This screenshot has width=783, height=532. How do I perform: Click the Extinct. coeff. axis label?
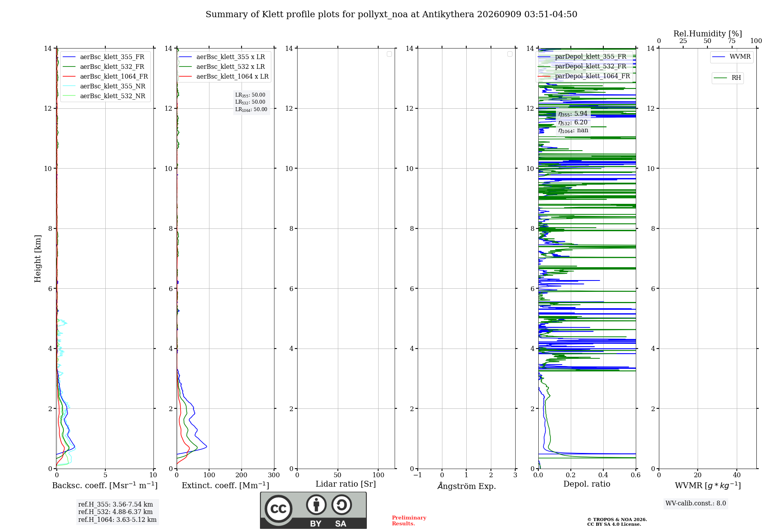pos(226,485)
